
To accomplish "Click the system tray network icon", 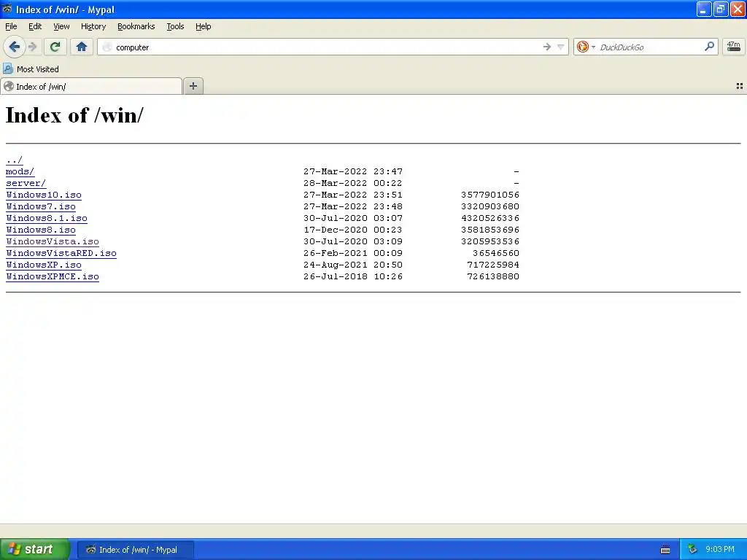I will [x=692, y=550].
